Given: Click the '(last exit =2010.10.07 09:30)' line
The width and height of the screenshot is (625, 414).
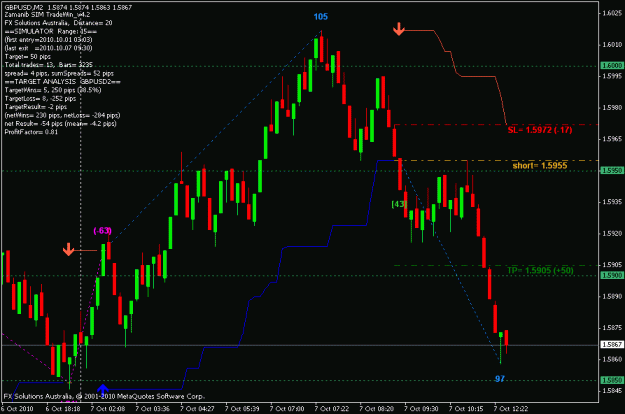Looking at the screenshot, I should [48, 48].
